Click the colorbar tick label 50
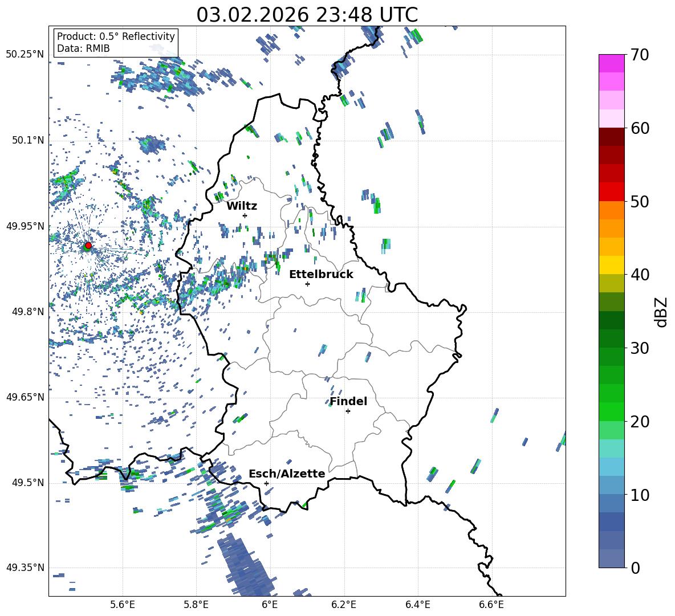 click(x=639, y=202)
